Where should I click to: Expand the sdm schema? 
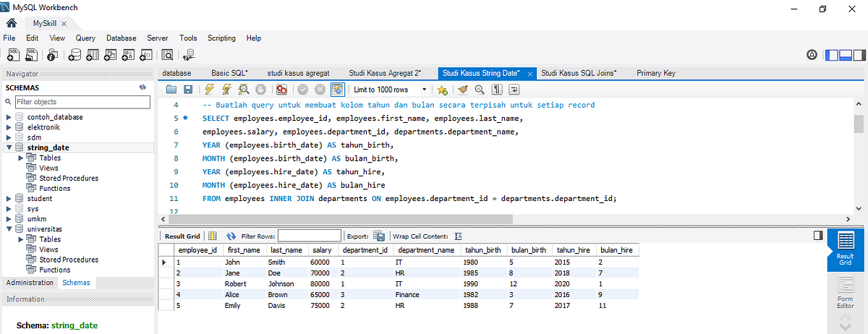[x=9, y=137]
